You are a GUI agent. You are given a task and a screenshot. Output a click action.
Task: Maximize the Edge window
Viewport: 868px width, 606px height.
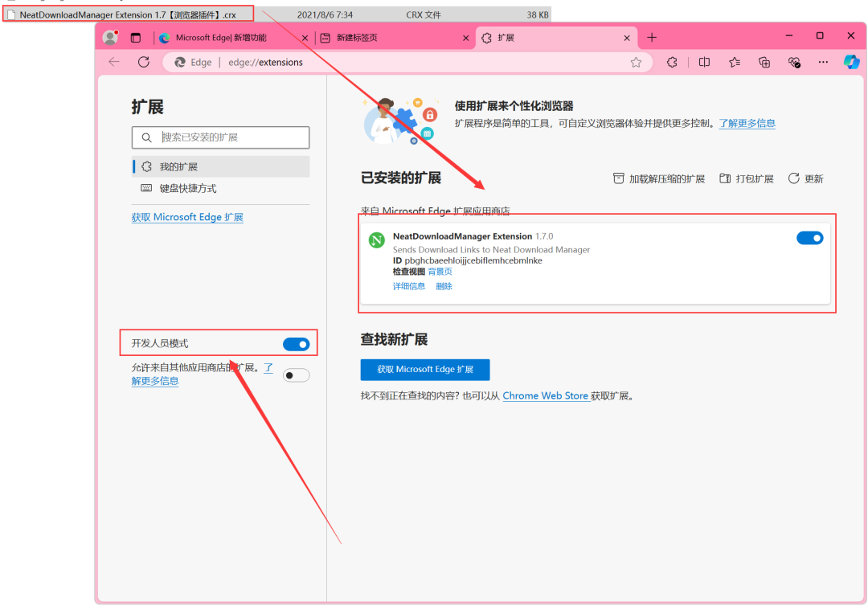(820, 36)
